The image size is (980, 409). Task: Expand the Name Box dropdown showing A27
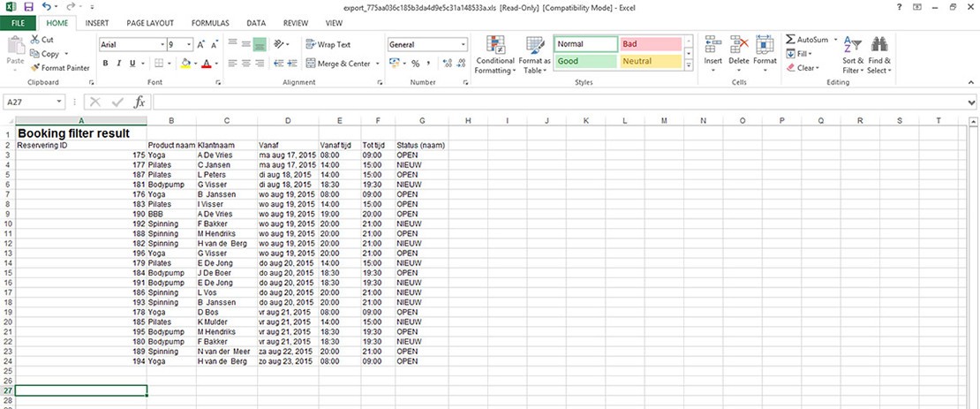pyautogui.click(x=59, y=102)
